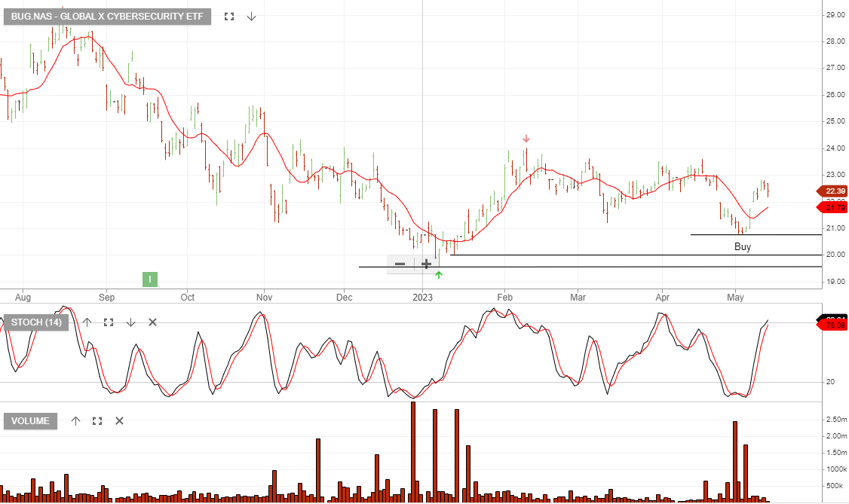The height and width of the screenshot is (504, 849).
Task: Move the VOLUME panel up
Action: [75, 420]
